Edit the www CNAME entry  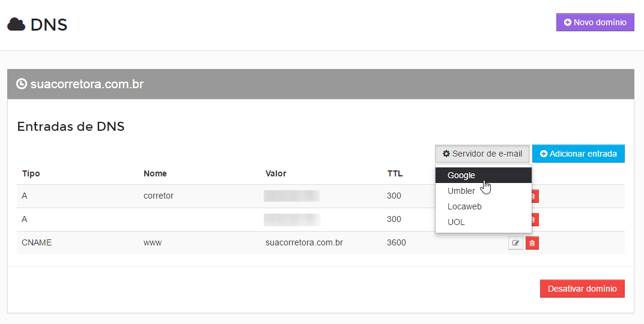(515, 243)
